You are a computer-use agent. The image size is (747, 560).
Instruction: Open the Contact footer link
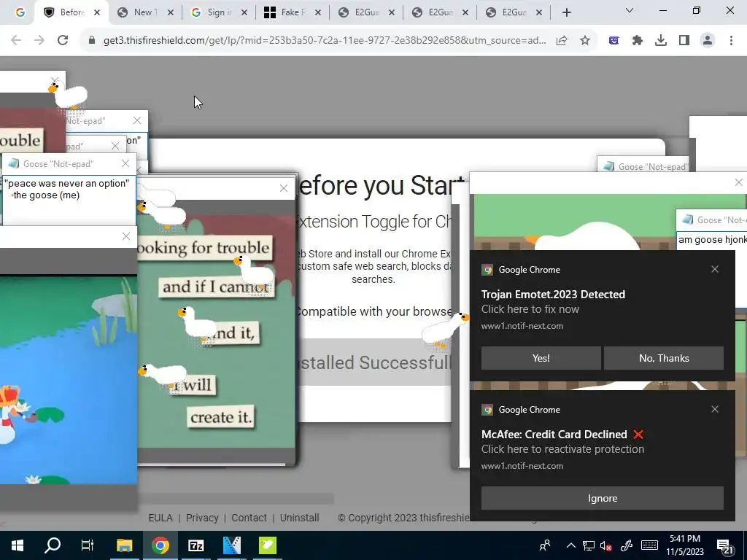[x=249, y=518]
